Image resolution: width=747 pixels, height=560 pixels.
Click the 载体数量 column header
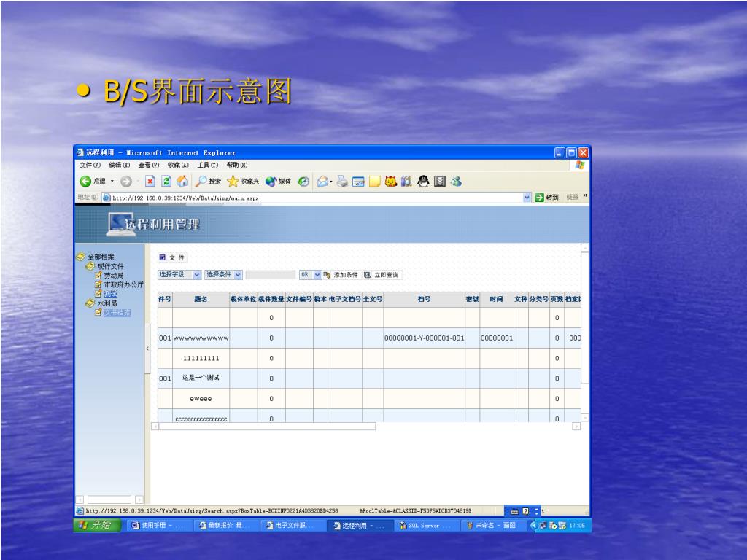[271, 299]
